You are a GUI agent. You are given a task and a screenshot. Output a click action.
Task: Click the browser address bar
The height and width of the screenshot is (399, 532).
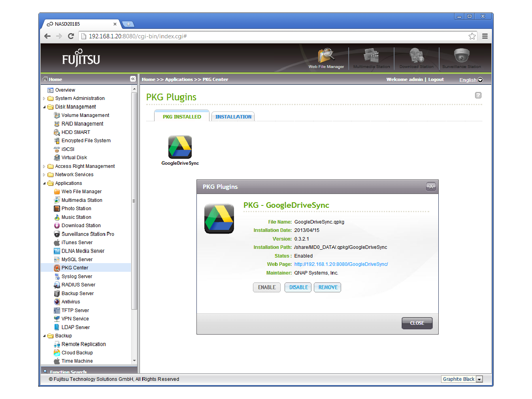pos(277,36)
